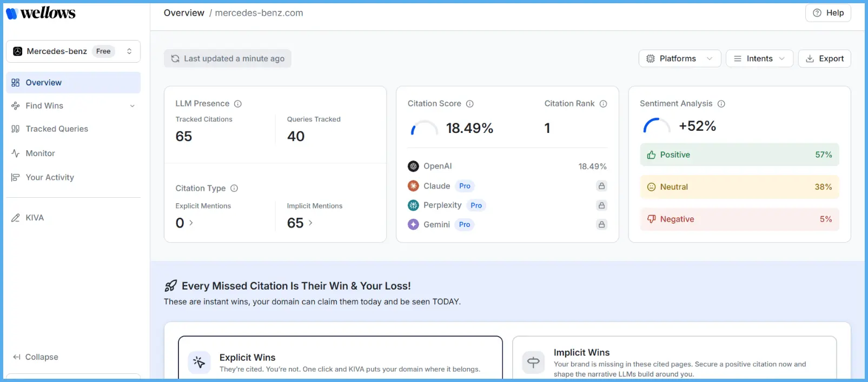Collapse the sidebar
868x382 pixels.
(36, 357)
